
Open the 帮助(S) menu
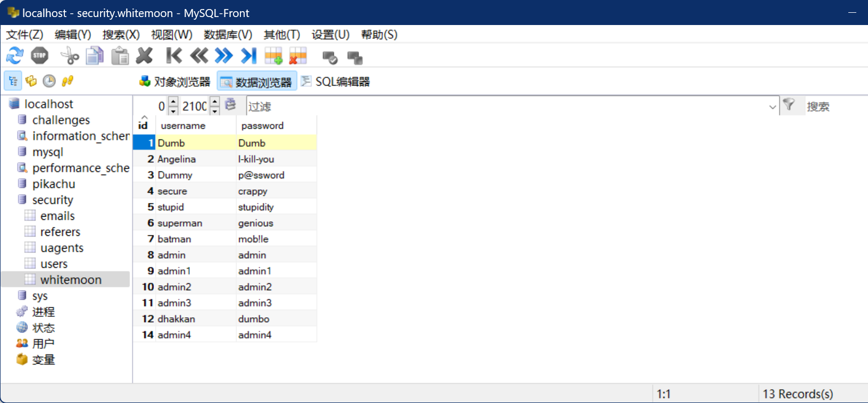[x=379, y=35]
